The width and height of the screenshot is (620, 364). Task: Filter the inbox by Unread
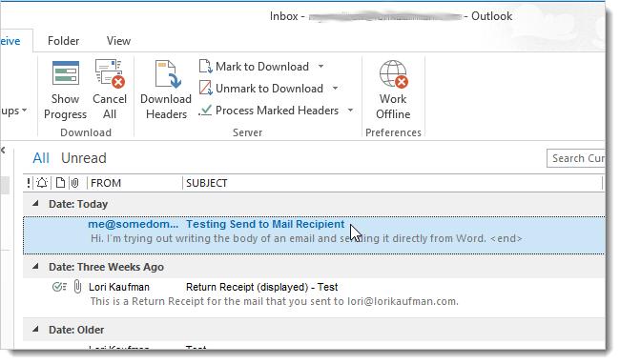[x=84, y=158]
